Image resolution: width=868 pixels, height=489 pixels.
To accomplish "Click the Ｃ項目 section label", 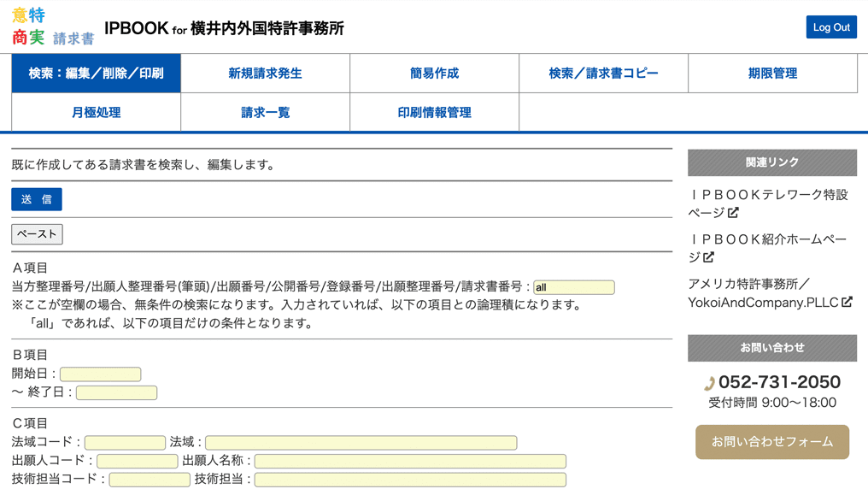I will click(30, 424).
